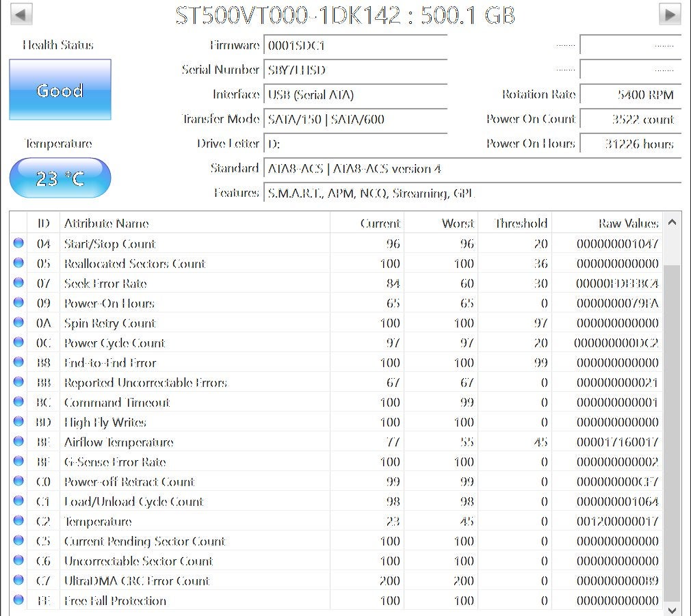Image resolution: width=691 pixels, height=616 pixels.
Task: Click status dot for High Fly Writes
Action: (x=18, y=421)
